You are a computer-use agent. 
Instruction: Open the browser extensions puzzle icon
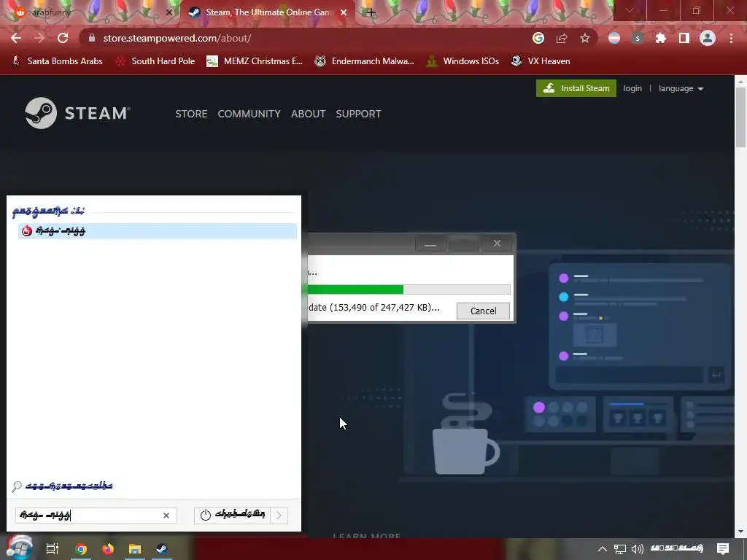click(661, 38)
